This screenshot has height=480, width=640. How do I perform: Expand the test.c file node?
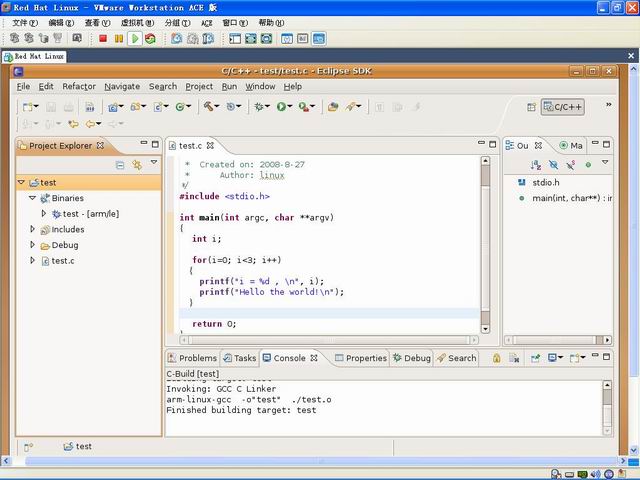pyautogui.click(x=33, y=260)
